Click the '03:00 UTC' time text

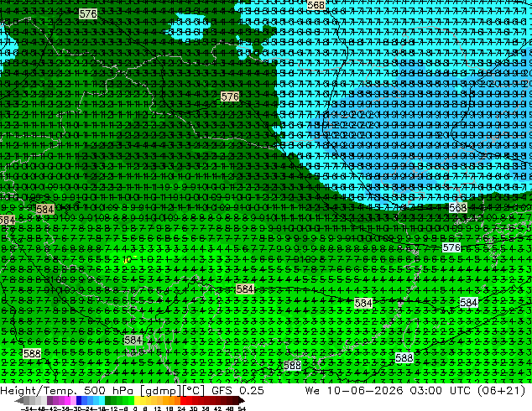coord(440,390)
